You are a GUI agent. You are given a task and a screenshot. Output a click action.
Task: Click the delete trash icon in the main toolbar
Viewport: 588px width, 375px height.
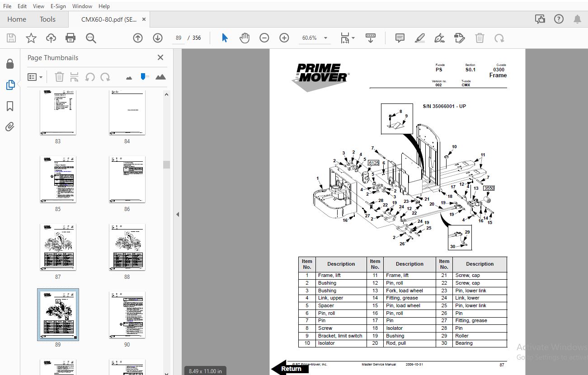480,38
